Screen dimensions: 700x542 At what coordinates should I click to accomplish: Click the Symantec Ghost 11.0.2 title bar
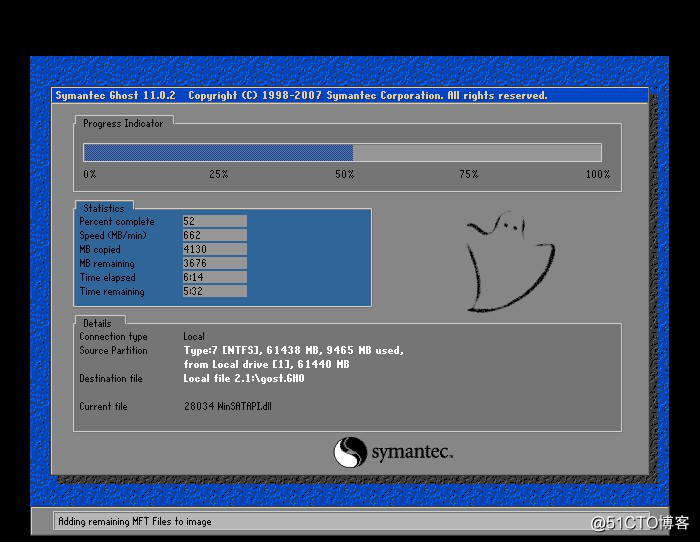pos(350,96)
